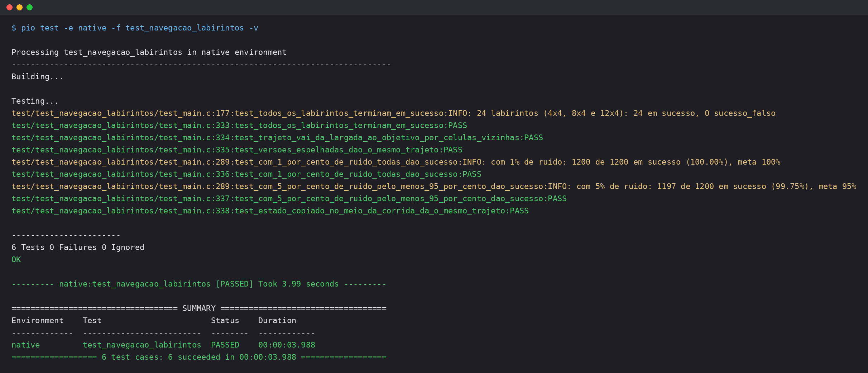Click the INFO line with 1% de ruido
This screenshot has height=373, width=868.
pos(396,162)
